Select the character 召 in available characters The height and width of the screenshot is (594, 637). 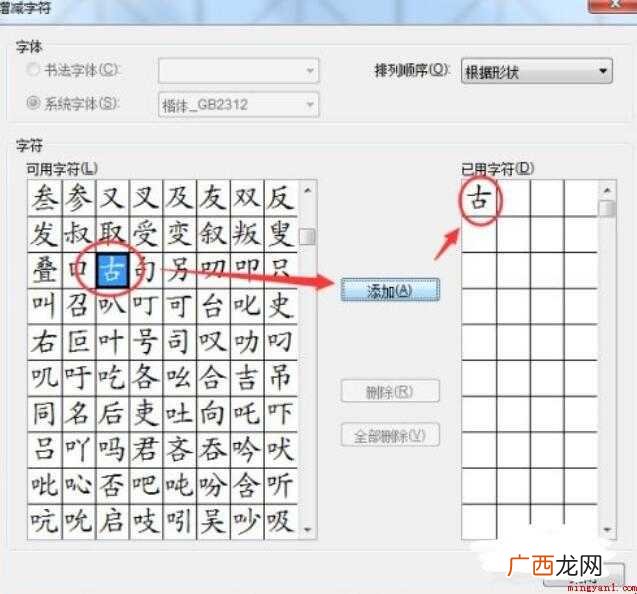click(x=79, y=306)
